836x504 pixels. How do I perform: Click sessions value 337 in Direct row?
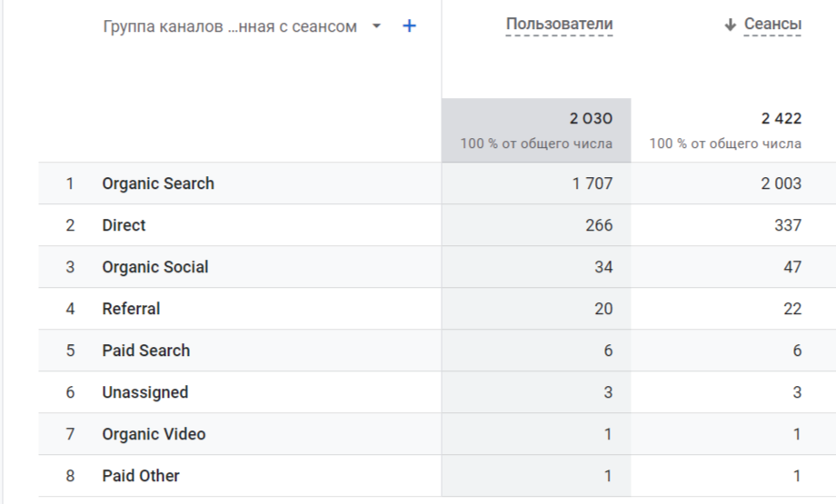coord(787,225)
